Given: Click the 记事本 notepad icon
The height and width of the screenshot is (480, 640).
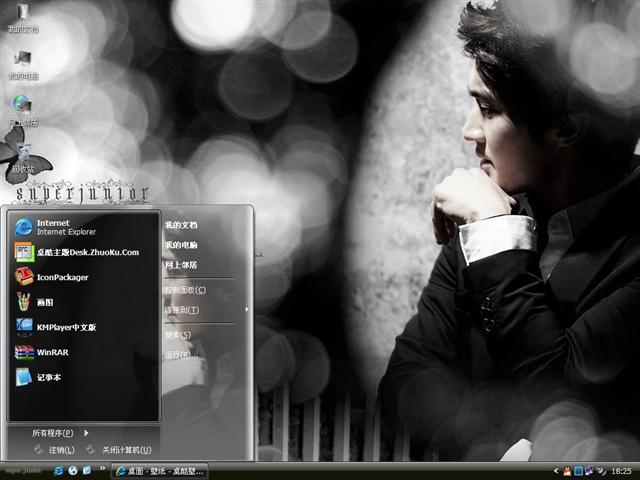Looking at the screenshot, I should (x=24, y=377).
